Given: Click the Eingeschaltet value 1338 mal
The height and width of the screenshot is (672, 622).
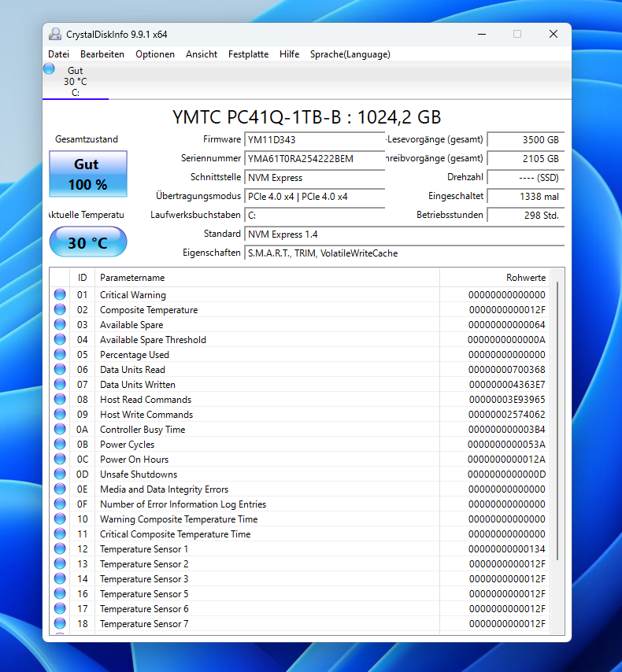Looking at the screenshot, I should (525, 196).
